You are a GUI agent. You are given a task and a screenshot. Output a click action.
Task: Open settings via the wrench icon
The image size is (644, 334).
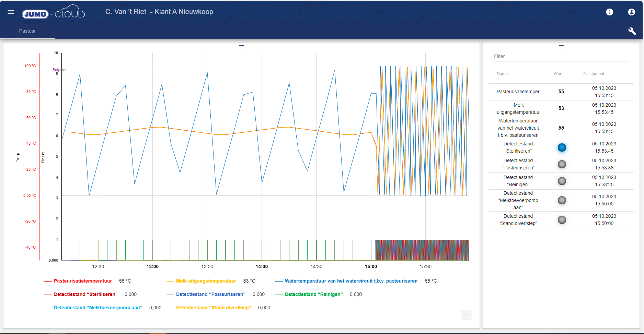coord(633,31)
